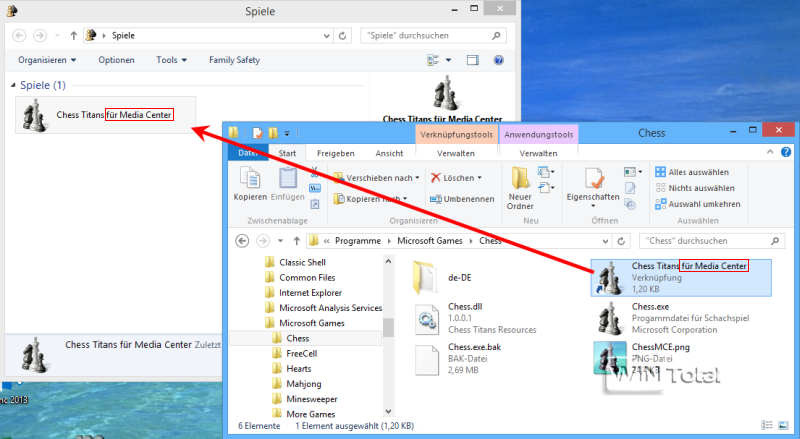This screenshot has width=800, height=439.
Task: Click the properties quick access icon in Chess title bar
Action: coord(258,133)
